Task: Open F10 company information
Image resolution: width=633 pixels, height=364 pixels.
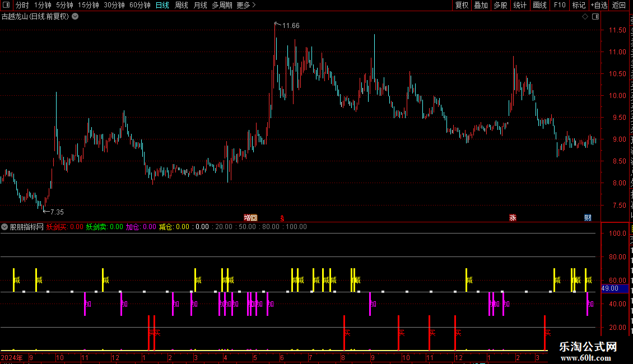Action: pos(560,5)
